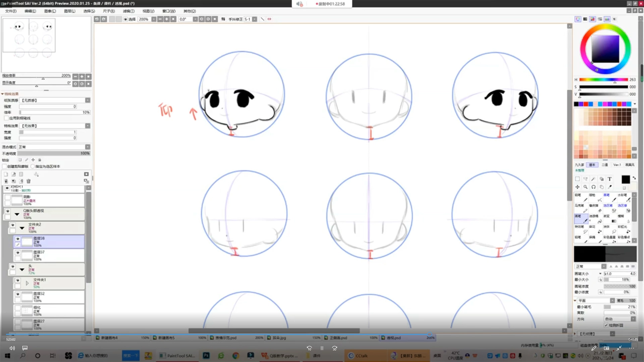Swap foreground and background colors
Screen dimensions: 644x362
pos(634,178)
